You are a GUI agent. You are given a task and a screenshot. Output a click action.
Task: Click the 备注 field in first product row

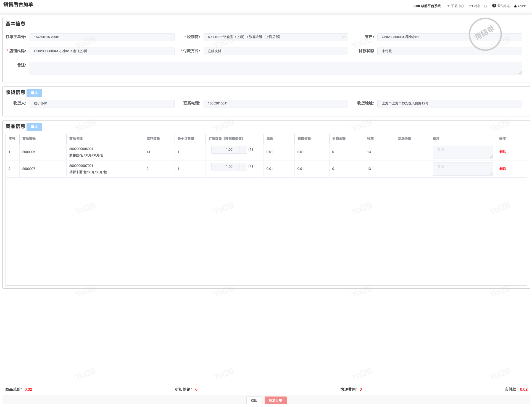coord(463,152)
